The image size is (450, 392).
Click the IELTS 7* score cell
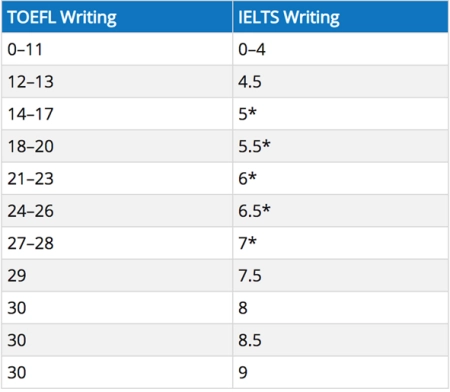pos(340,243)
